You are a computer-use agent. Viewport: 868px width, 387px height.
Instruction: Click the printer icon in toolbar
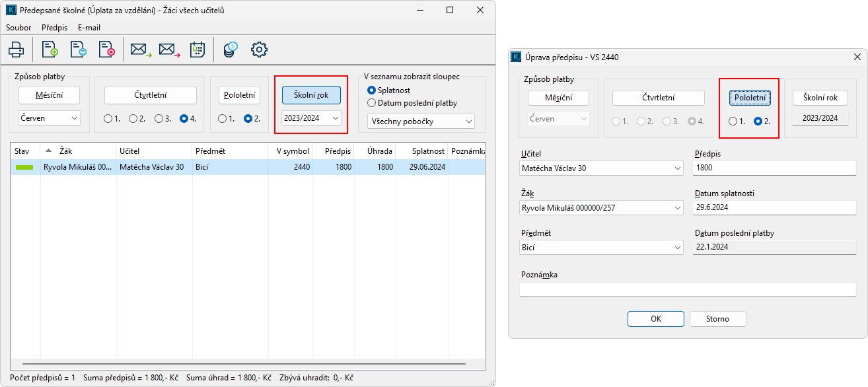coord(17,50)
